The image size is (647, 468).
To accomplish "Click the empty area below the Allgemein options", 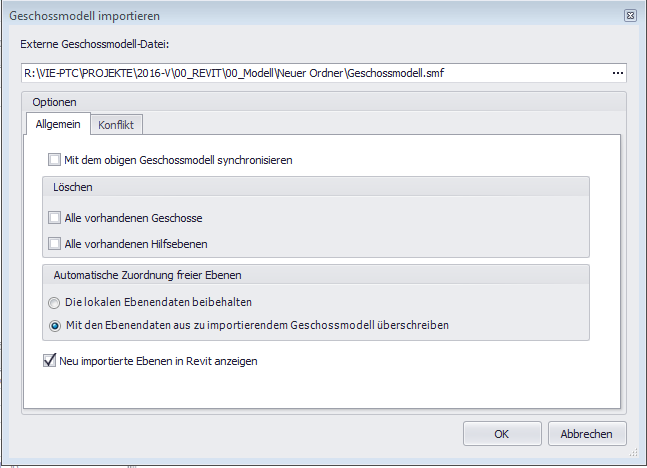I will (x=320, y=390).
